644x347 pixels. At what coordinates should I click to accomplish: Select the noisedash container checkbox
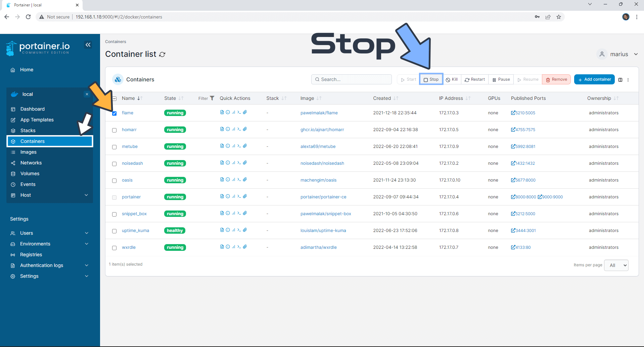coord(114,164)
